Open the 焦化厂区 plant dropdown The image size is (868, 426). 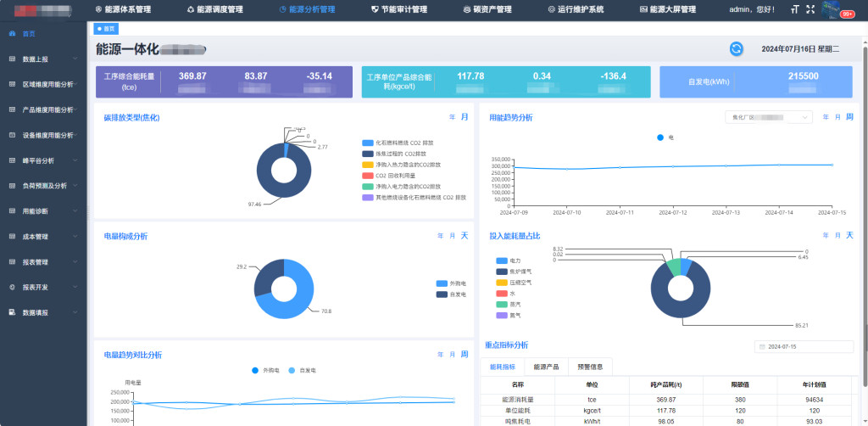[x=768, y=117]
